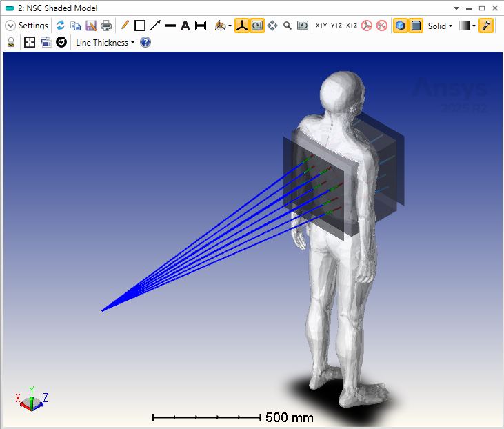
Task: Switch to the X|Y view
Action: (x=322, y=26)
